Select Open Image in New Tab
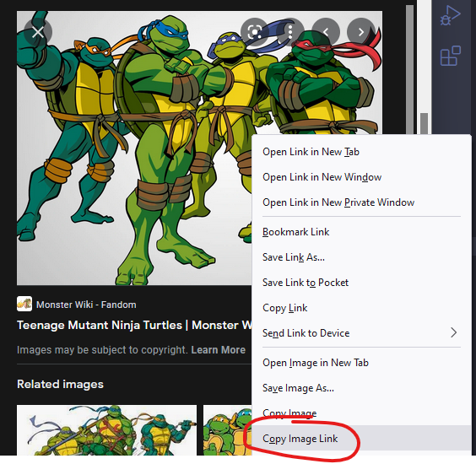476x464 pixels. (x=361, y=362)
